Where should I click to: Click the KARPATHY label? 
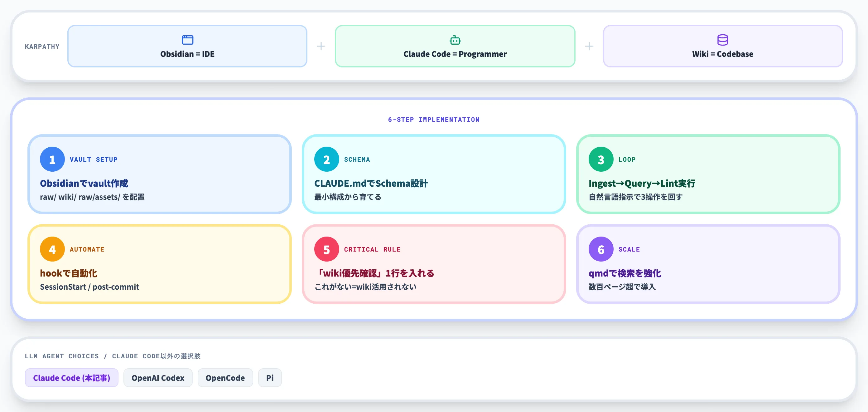[x=42, y=47]
